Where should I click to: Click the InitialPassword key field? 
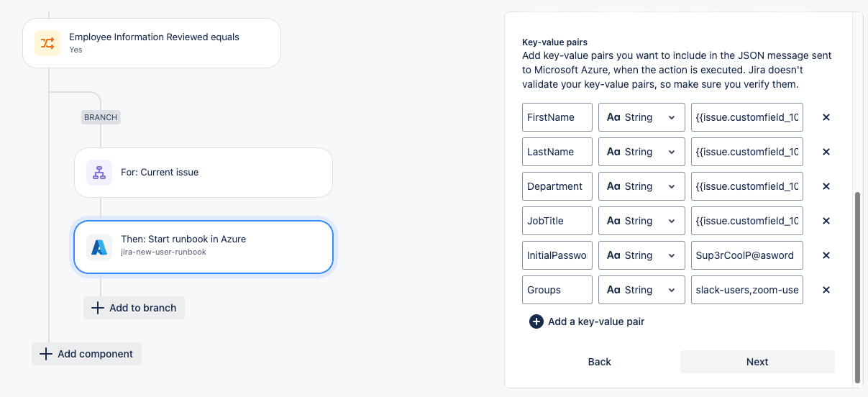pos(557,255)
